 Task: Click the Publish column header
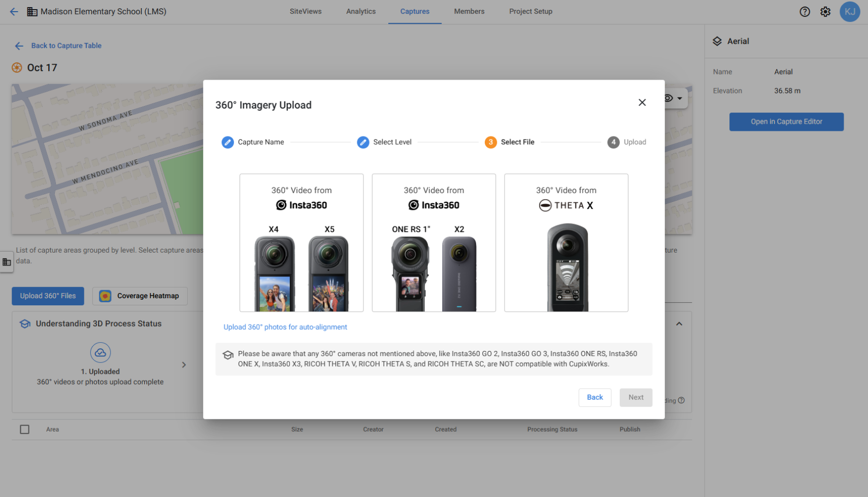(x=630, y=430)
